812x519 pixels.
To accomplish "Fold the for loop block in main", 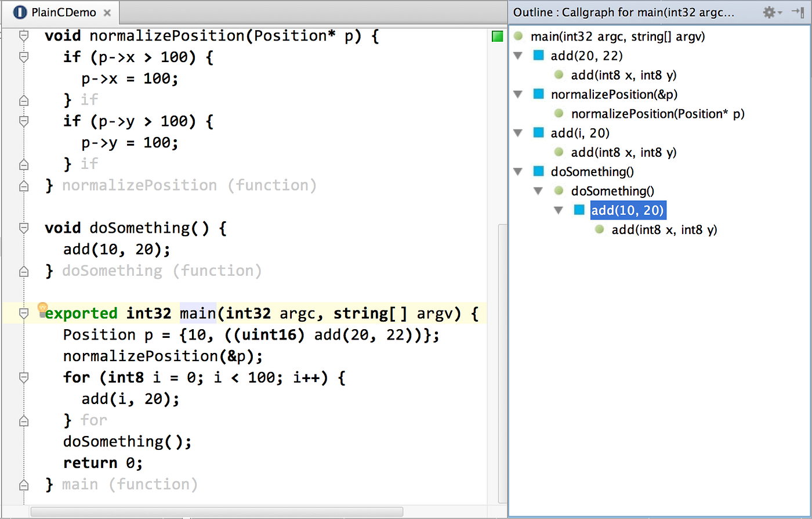I will point(24,377).
